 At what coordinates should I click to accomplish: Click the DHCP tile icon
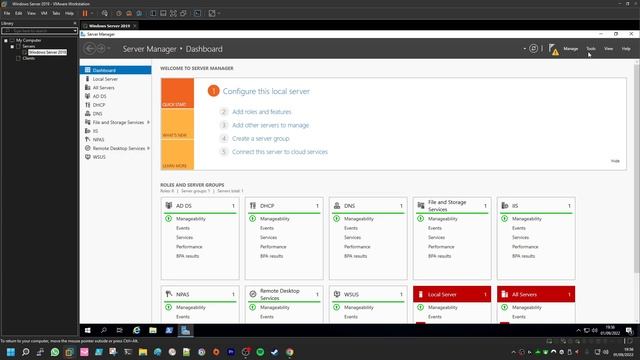click(x=253, y=205)
